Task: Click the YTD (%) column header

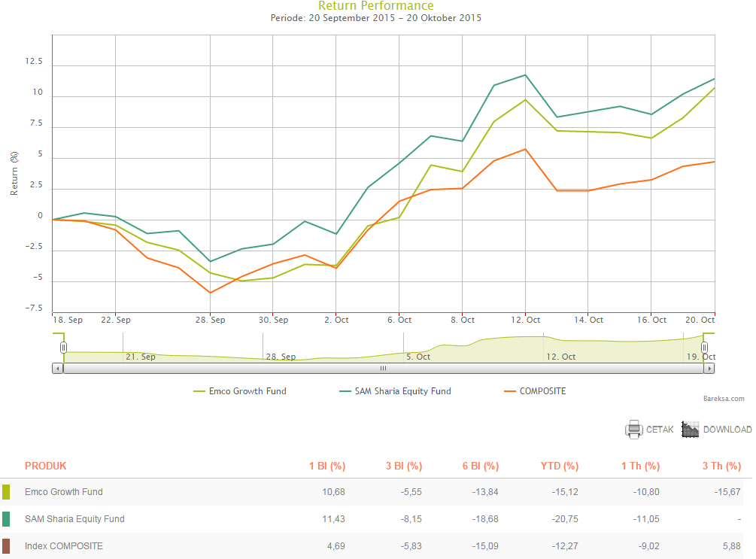Action: 560,466
